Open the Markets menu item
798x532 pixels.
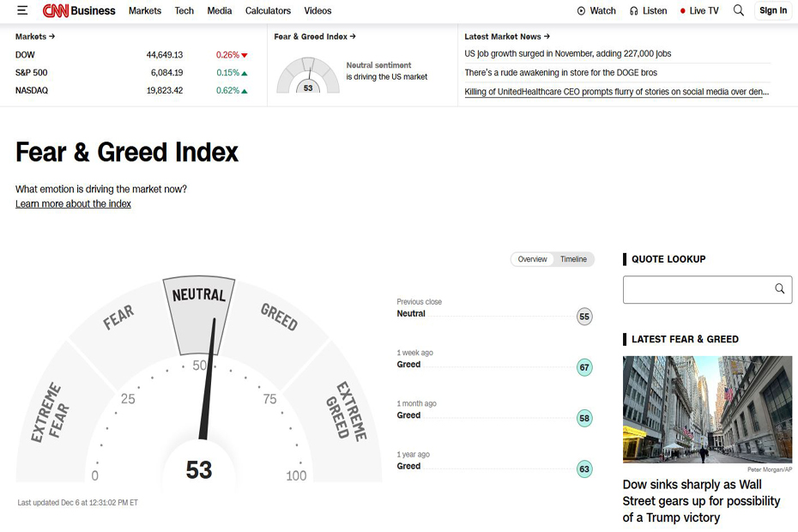145,10
